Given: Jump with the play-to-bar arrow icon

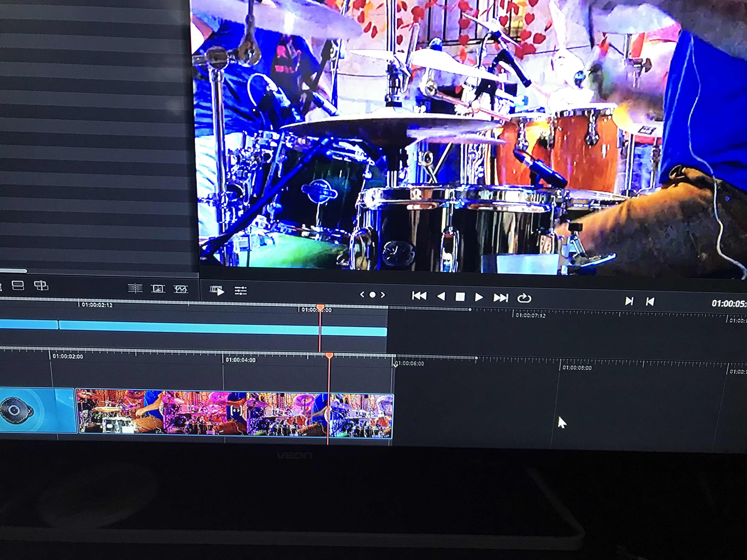Looking at the screenshot, I should tap(629, 301).
